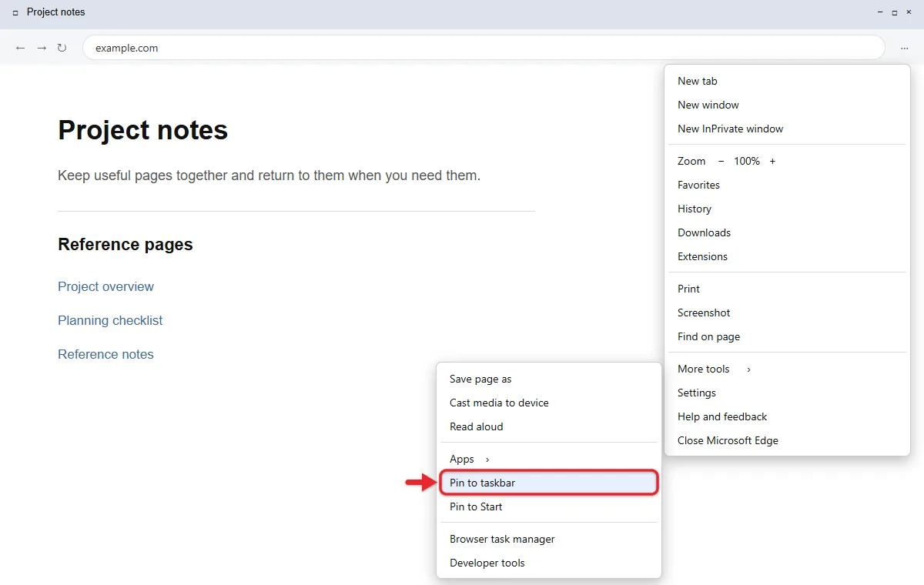924x585 pixels.
Task: Open Developer tools
Action: [x=549, y=563]
